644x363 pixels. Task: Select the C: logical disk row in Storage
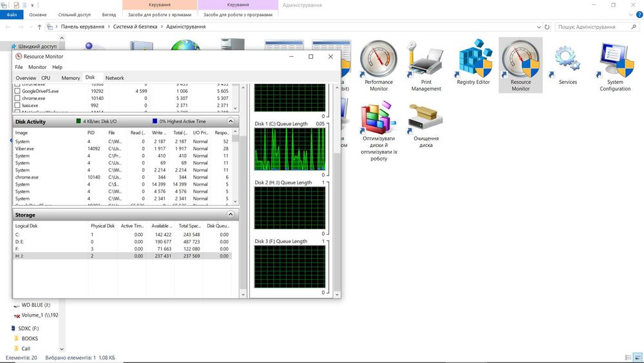point(122,235)
